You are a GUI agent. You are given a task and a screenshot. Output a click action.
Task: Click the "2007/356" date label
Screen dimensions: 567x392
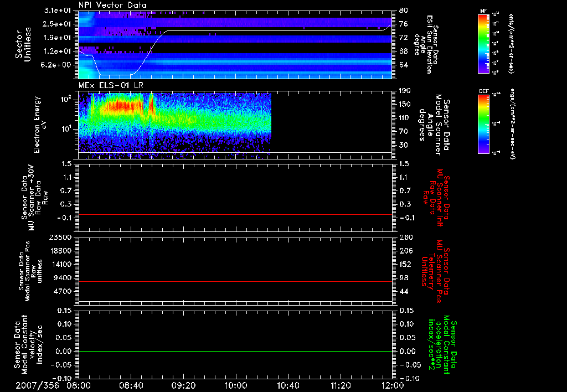tap(37, 385)
